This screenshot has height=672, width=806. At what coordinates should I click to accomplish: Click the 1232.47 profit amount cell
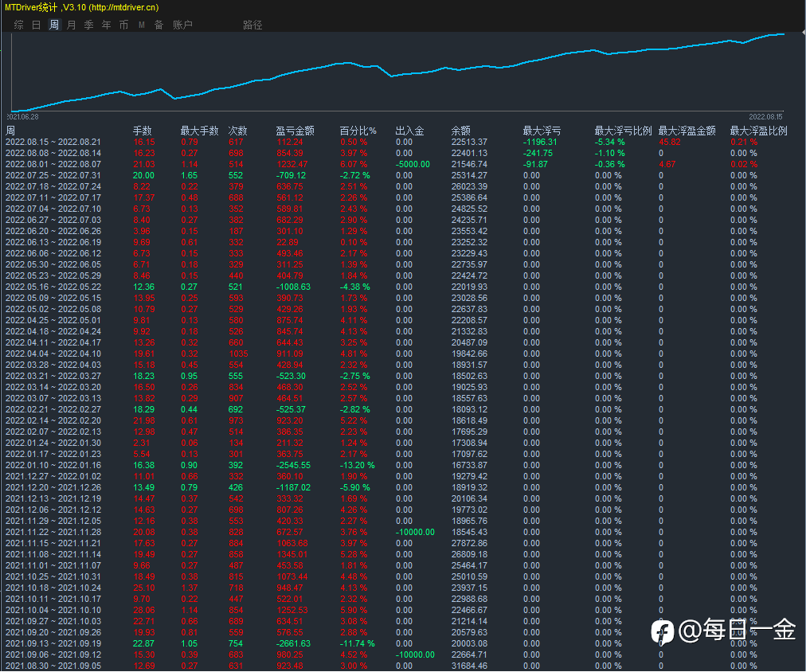[x=292, y=164]
